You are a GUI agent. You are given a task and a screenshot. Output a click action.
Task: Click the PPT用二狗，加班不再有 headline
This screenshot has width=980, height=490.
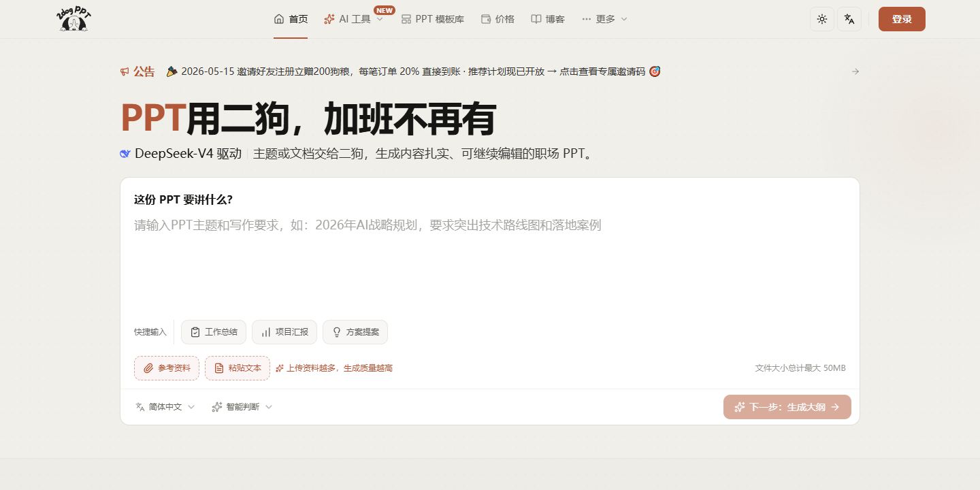(x=308, y=119)
